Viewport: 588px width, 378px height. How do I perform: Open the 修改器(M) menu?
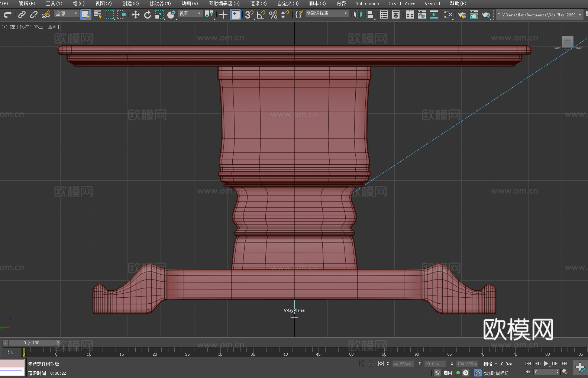click(160, 3)
